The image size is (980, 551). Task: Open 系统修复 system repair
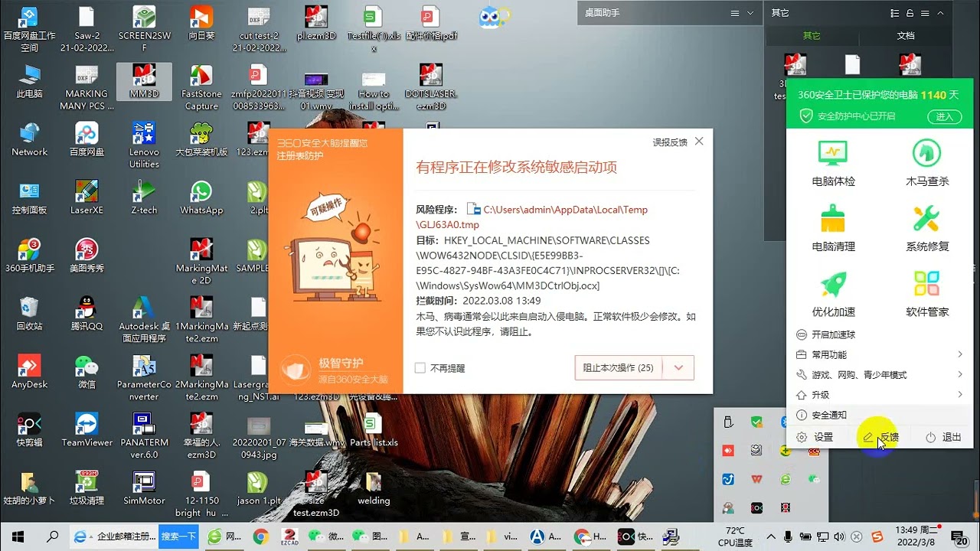click(x=927, y=228)
